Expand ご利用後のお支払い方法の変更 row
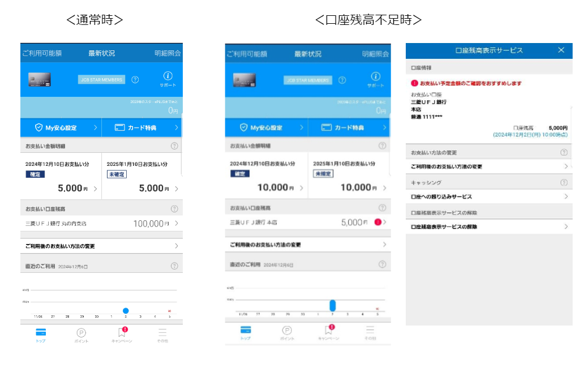Viewport: 588px width, 368px height. [x=177, y=245]
